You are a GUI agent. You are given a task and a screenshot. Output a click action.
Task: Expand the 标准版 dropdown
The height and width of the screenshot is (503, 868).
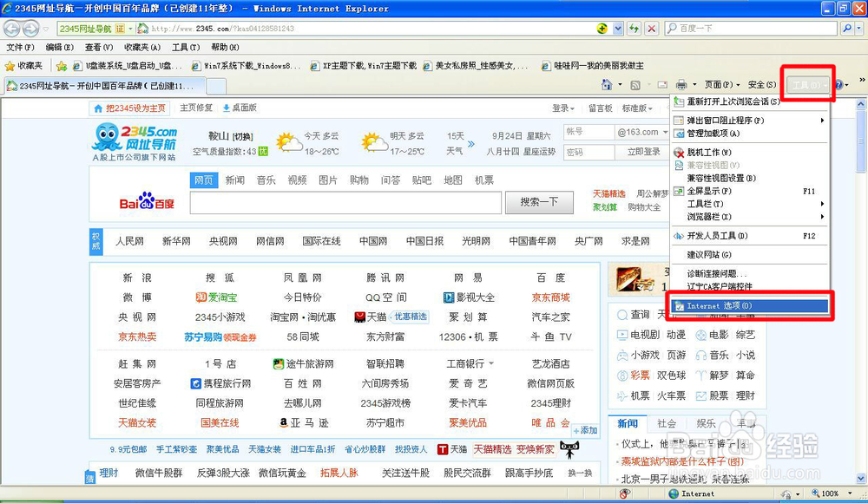[x=637, y=108]
